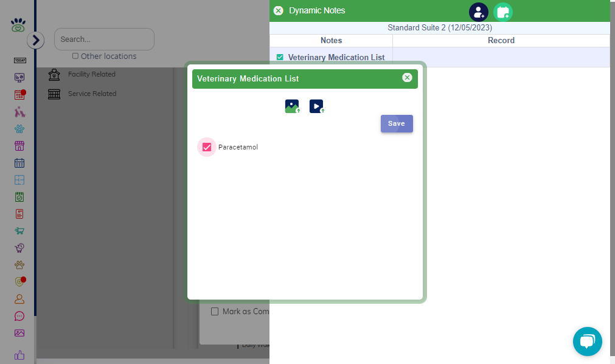Click the add calendar icon in Dynamic Notes
Viewport: 615px width, 364px height.
[x=503, y=12]
